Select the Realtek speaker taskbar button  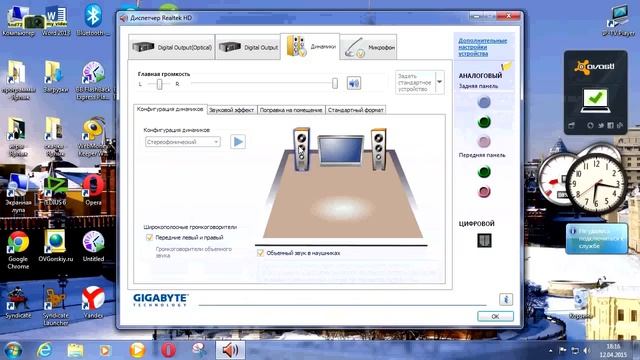230,350
